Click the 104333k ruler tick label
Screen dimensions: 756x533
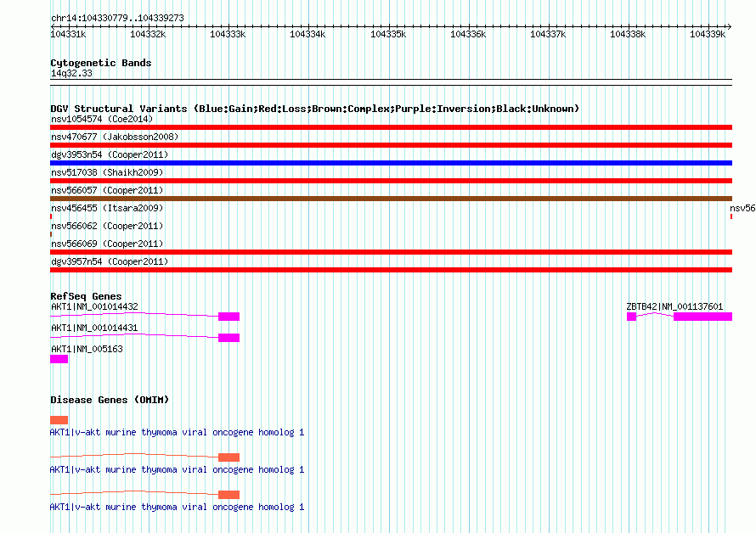(228, 34)
